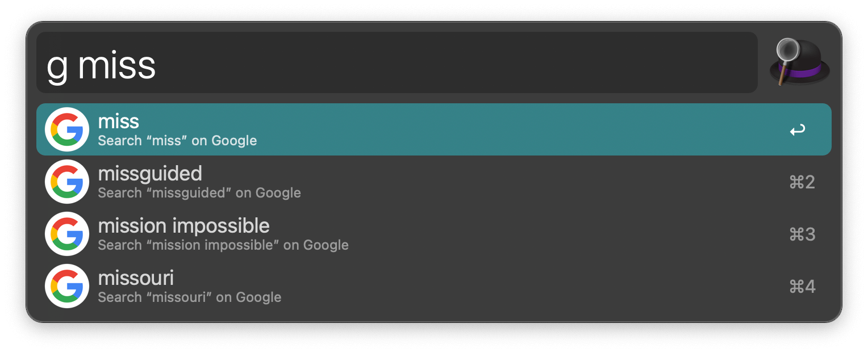This screenshot has width=868, height=353.
Task: Click the "mission impossible" result title text
Action: (183, 225)
